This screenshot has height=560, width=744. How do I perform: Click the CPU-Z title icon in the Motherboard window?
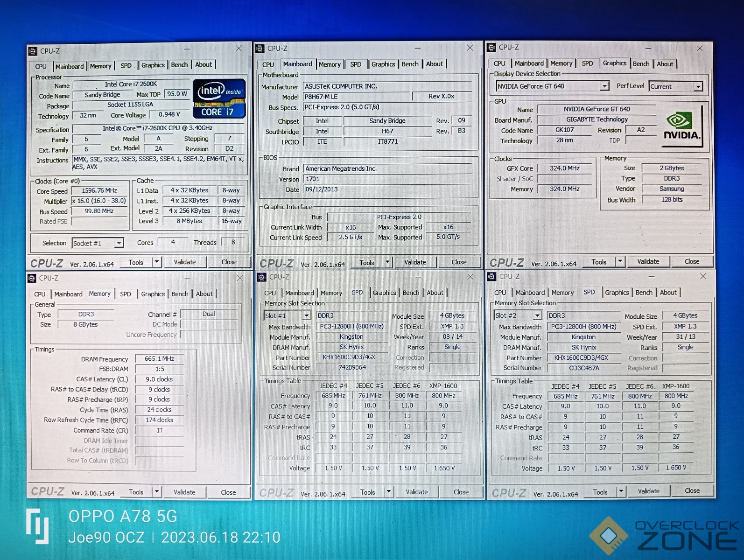[260, 48]
